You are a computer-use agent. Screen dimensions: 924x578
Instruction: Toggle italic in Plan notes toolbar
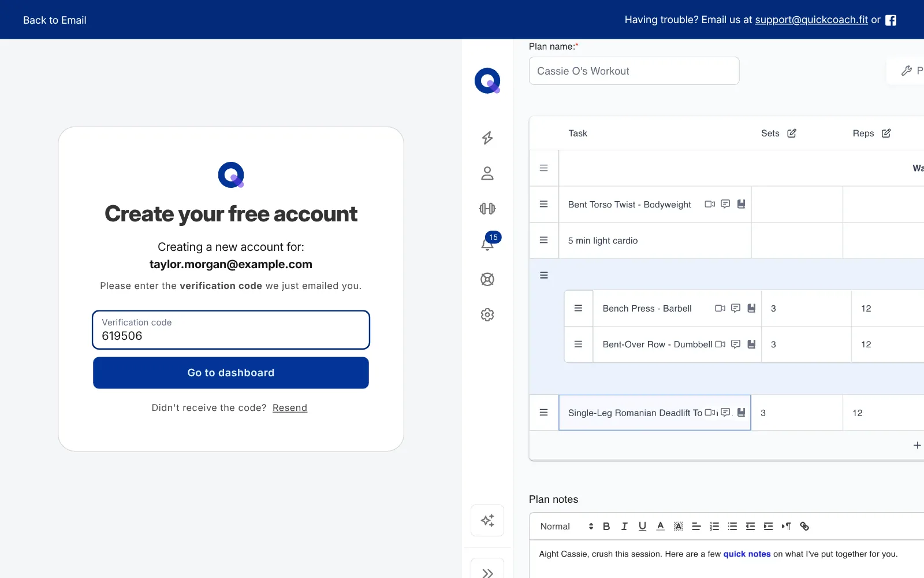(x=624, y=526)
